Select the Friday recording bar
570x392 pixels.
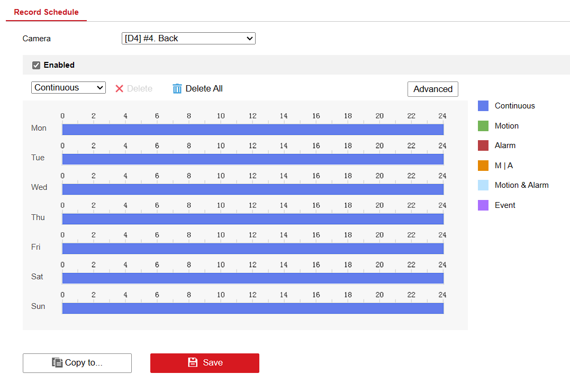click(252, 249)
